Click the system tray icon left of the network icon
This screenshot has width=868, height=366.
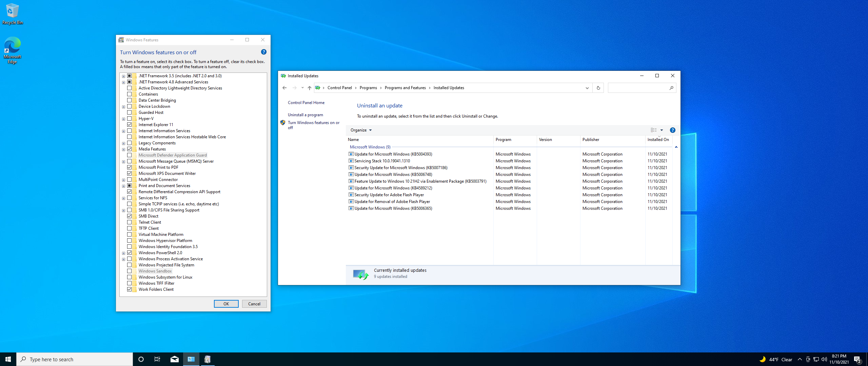pos(808,359)
